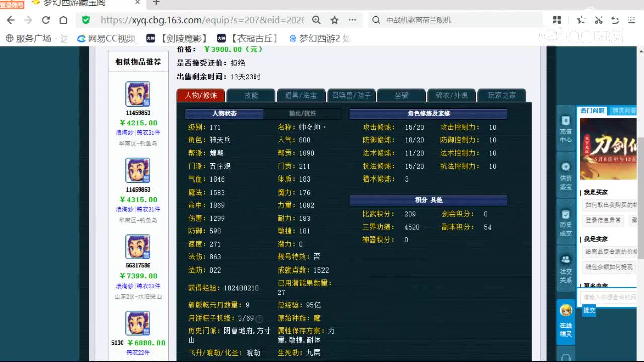Open avatar of ¥6888.00 similar item
Viewport: 644px width, 362px height.
(x=138, y=323)
